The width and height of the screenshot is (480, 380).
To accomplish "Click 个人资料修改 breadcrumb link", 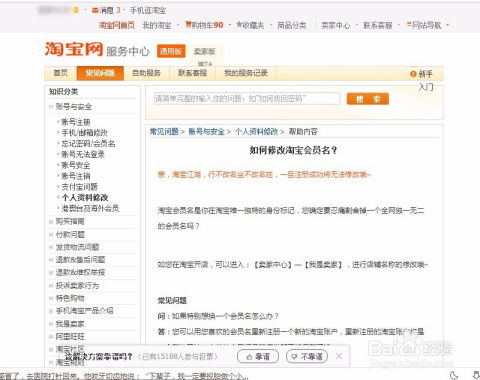I will click(256, 132).
